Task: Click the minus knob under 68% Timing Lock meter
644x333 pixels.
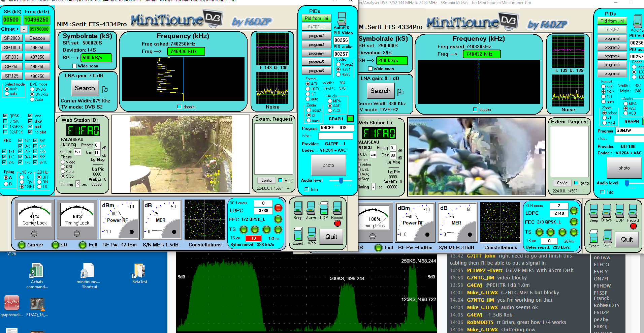Action: click(x=77, y=234)
